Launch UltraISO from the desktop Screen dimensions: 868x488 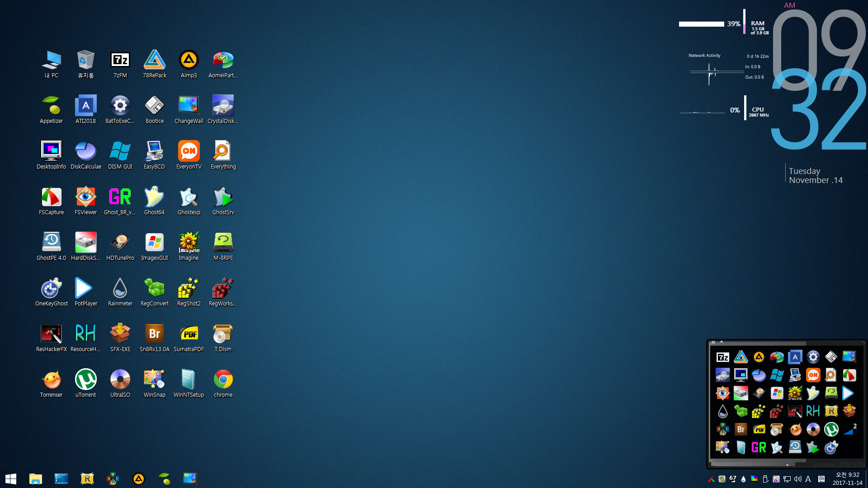point(120,384)
